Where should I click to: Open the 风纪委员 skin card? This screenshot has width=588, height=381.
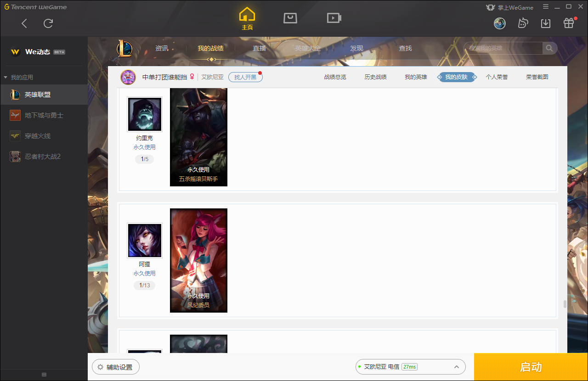(x=198, y=260)
